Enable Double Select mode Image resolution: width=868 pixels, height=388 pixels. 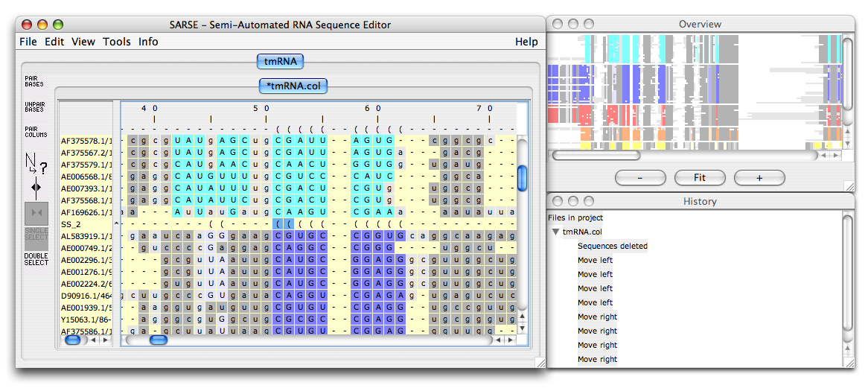point(36,259)
